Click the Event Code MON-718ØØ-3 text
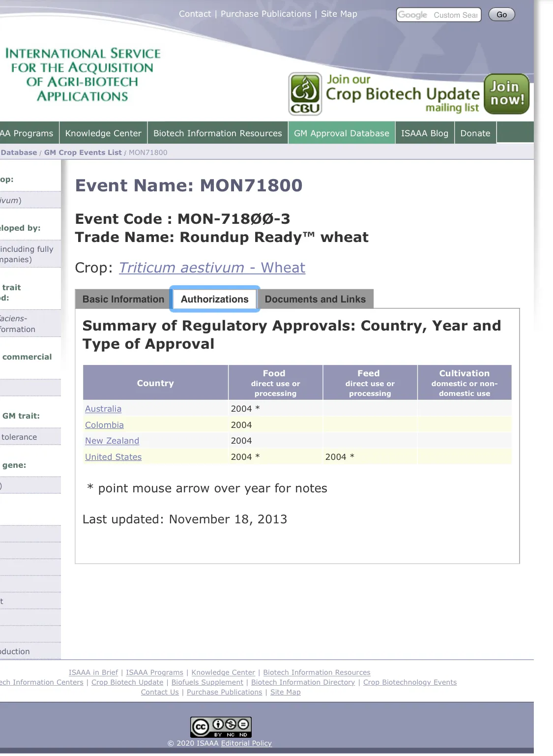Viewport: 553px width, 756px height. pos(183,219)
